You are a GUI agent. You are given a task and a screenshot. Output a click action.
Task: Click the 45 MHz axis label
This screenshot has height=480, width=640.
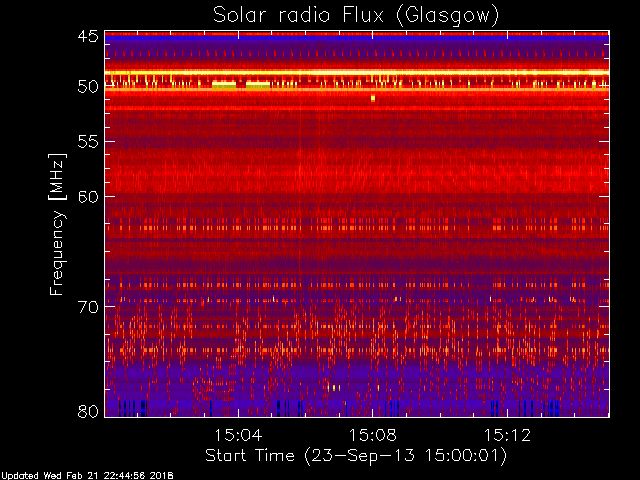pyautogui.click(x=88, y=36)
